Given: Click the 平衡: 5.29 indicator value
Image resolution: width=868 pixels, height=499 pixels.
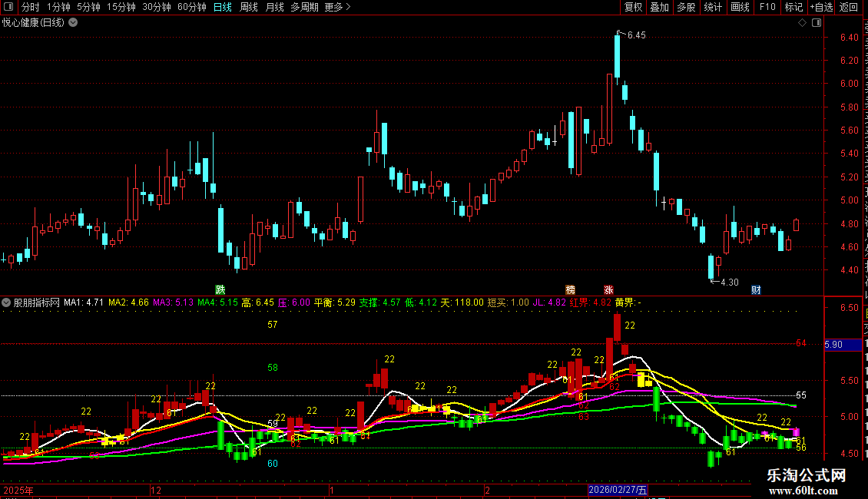Looking at the screenshot, I should (335, 302).
